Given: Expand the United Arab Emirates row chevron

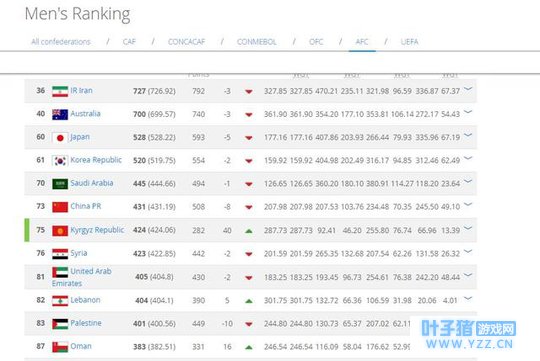Looking at the screenshot, I should pyautogui.click(x=468, y=275).
